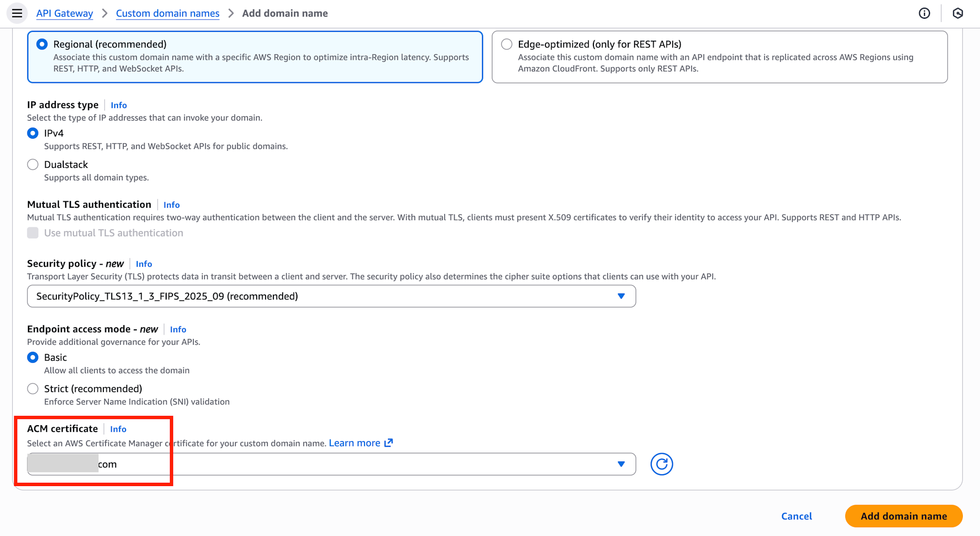Expand the ACM certificate dropdown arrow
980x536 pixels.
621,464
